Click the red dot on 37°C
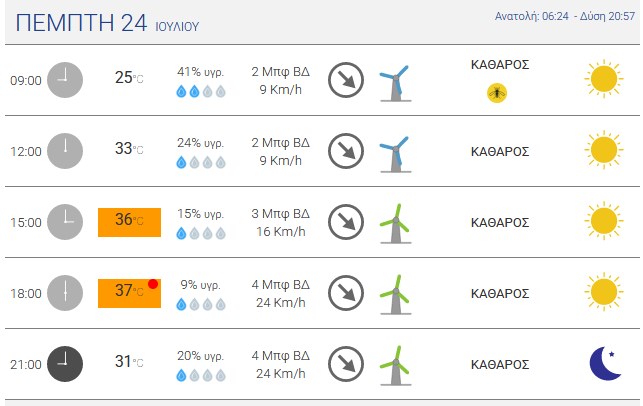643x406 pixels. click(153, 284)
